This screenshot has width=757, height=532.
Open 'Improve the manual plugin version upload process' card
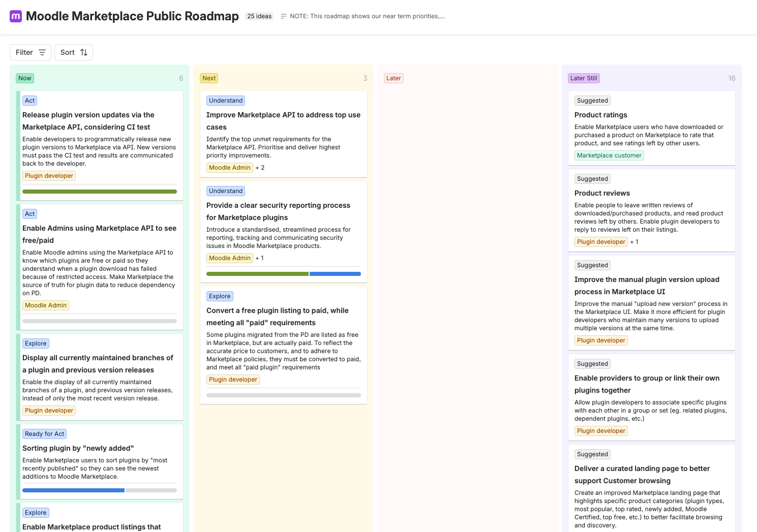pos(652,303)
